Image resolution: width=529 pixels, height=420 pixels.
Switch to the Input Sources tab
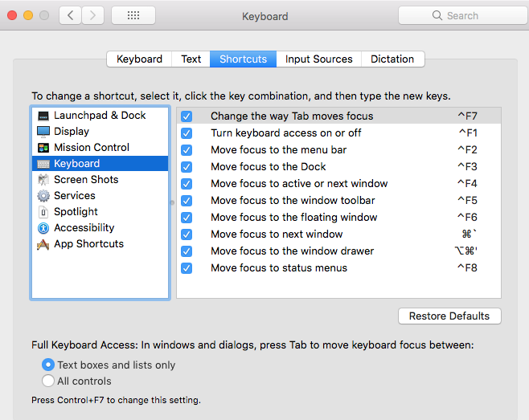[x=318, y=59]
